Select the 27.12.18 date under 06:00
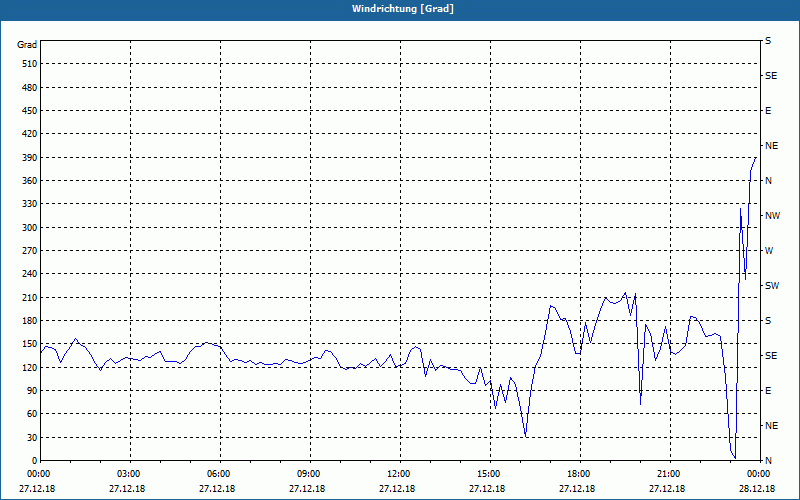The height and width of the screenshot is (500, 800). [217, 489]
